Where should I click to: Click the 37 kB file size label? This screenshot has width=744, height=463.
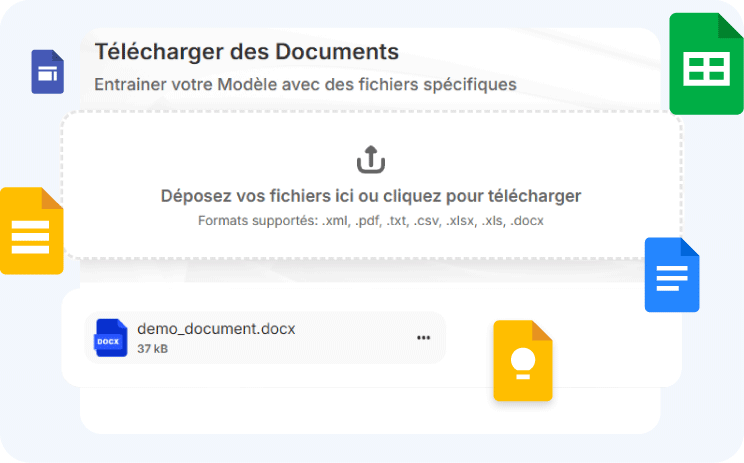click(152, 349)
